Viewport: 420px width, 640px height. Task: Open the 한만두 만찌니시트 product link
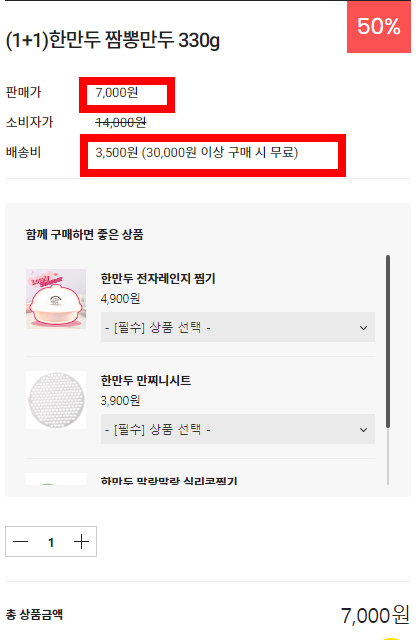pyautogui.click(x=146, y=380)
